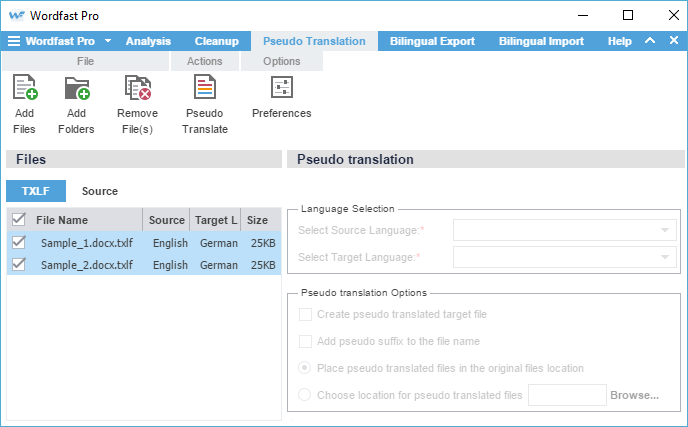The width and height of the screenshot is (688, 427).
Task: Click the Add Files icon
Action: 25,90
